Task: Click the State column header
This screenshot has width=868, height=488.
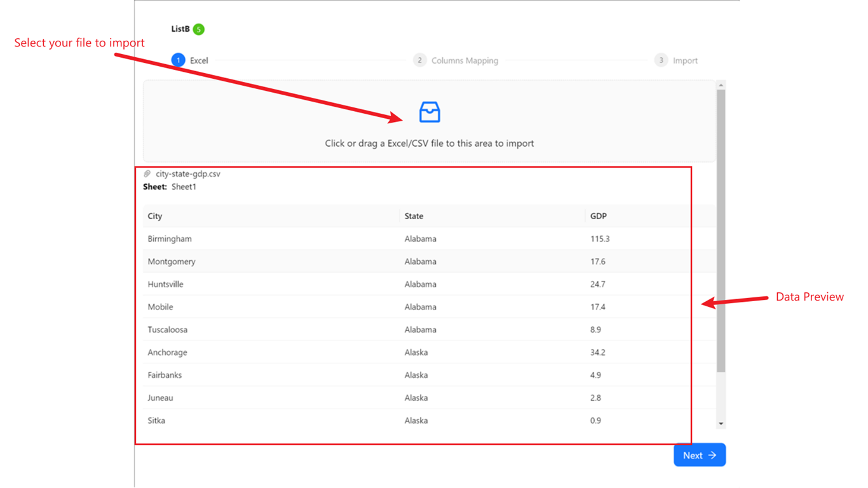Action: pyautogui.click(x=414, y=216)
